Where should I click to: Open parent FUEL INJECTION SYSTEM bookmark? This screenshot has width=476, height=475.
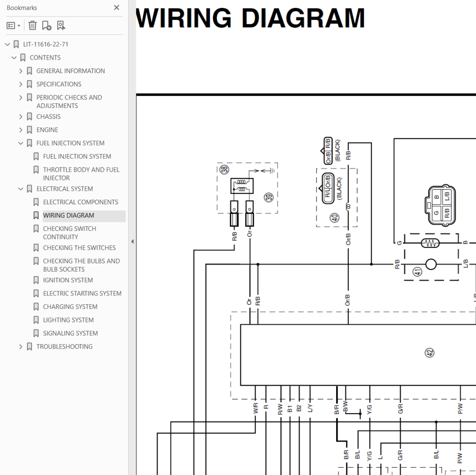71,143
